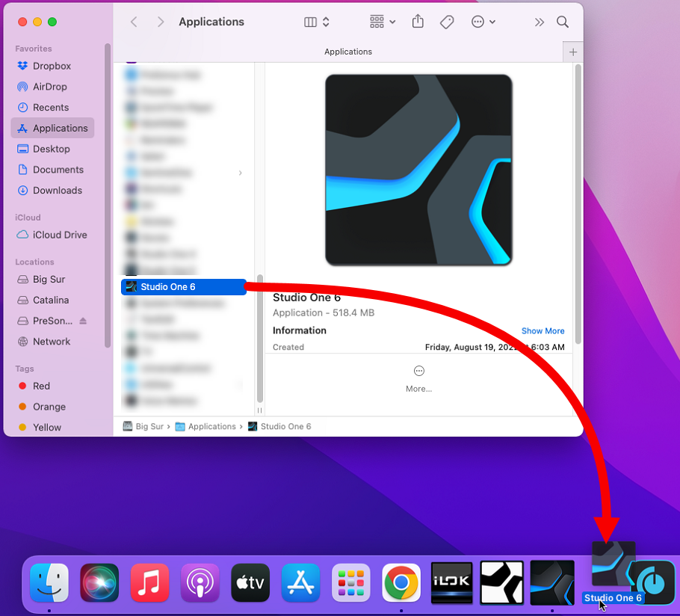Open Launchpad from the Dock
The image size is (680, 616).
coord(351,582)
